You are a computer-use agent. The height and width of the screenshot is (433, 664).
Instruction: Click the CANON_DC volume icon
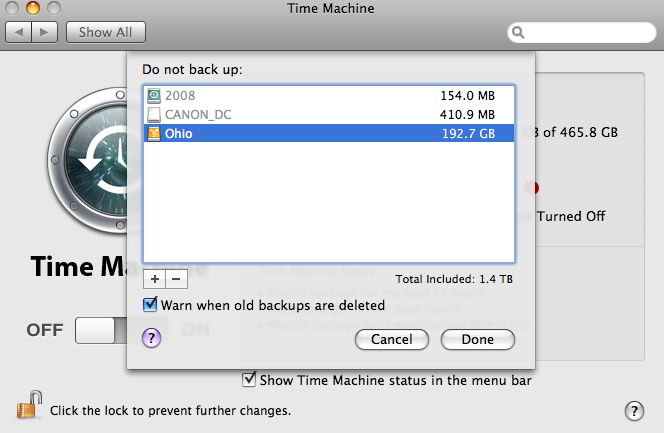tap(154, 114)
